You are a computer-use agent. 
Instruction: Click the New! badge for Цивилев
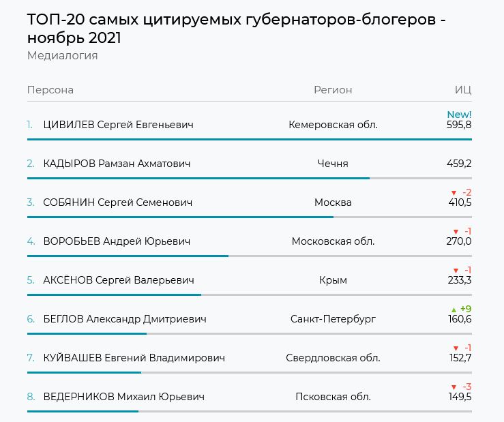click(459, 115)
